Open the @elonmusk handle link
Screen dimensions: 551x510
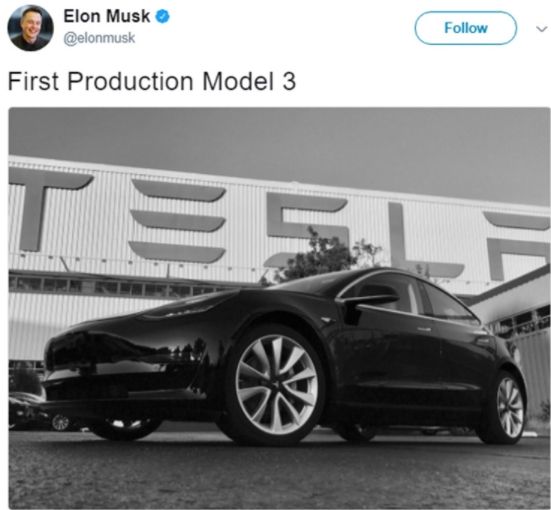[x=99, y=38]
